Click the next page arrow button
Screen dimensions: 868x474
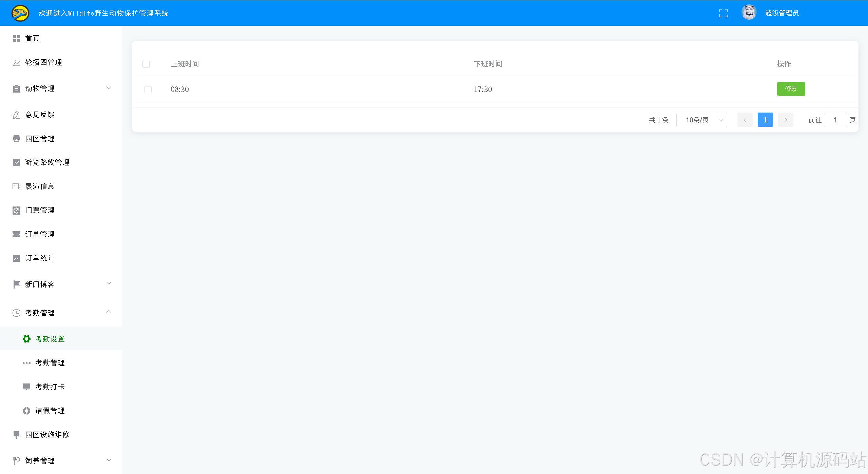786,120
